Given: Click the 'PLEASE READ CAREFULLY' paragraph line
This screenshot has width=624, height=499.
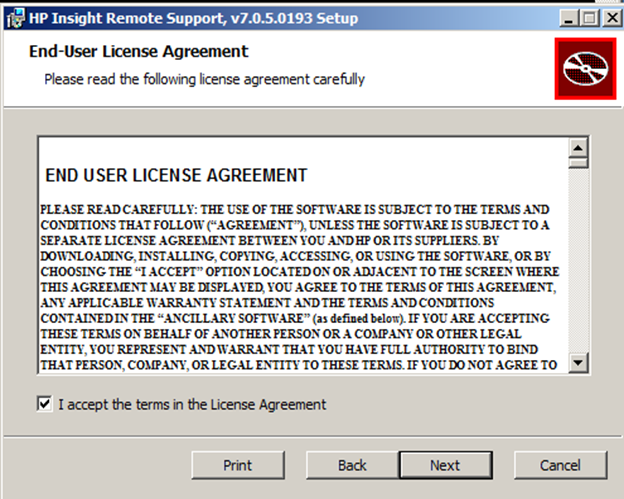Looking at the screenshot, I should [x=295, y=209].
